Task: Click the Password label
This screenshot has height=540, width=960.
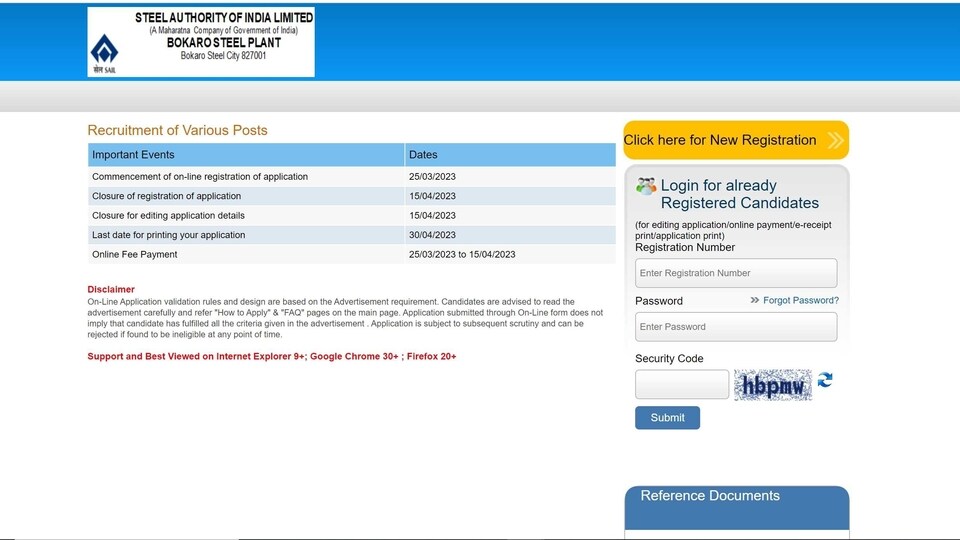Action: coord(659,301)
